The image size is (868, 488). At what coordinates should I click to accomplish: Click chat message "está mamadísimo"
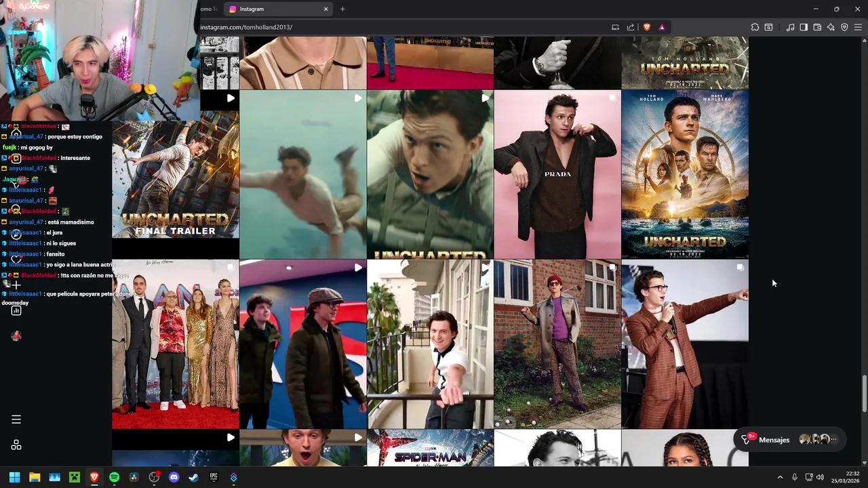71,222
